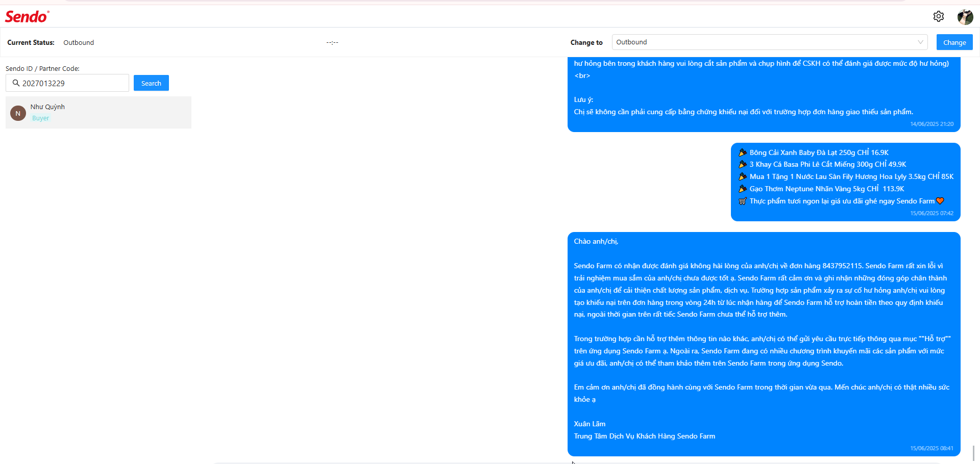Image resolution: width=980 pixels, height=464 pixels.
Task: Click the Lưu ý: note text
Action: point(583,100)
